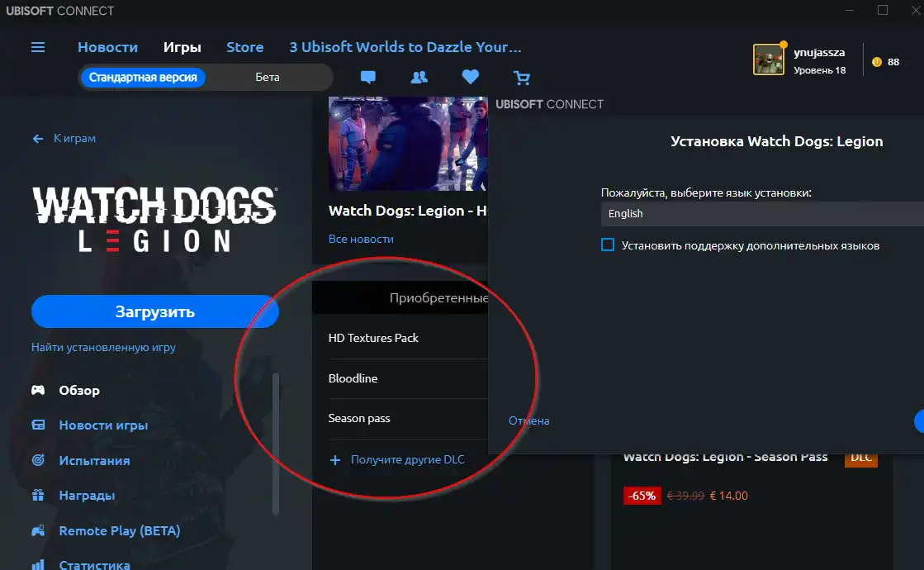Image resolution: width=924 pixels, height=570 pixels.
Task: Open the Новости tab
Action: coord(108,47)
